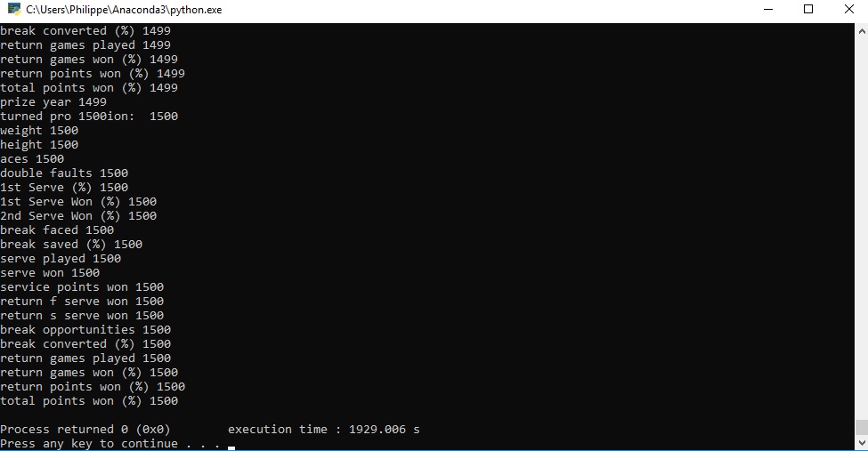Minimize the python.exe console window
The width and height of the screenshot is (868, 451).
click(767, 10)
